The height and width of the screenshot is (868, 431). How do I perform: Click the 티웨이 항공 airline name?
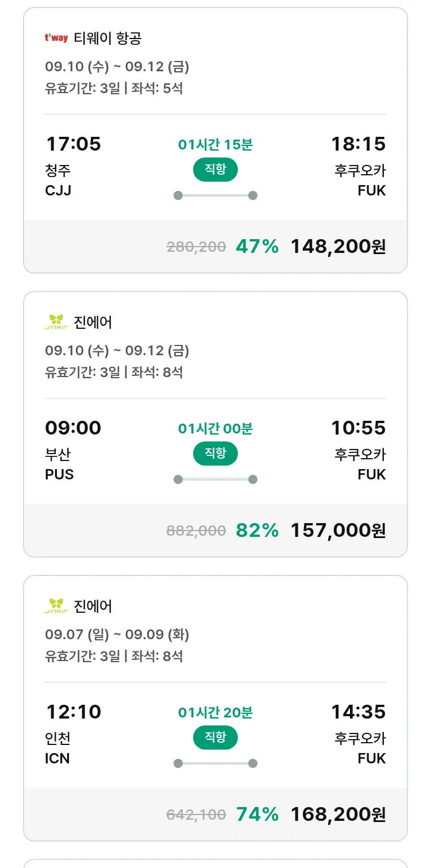pos(107,39)
